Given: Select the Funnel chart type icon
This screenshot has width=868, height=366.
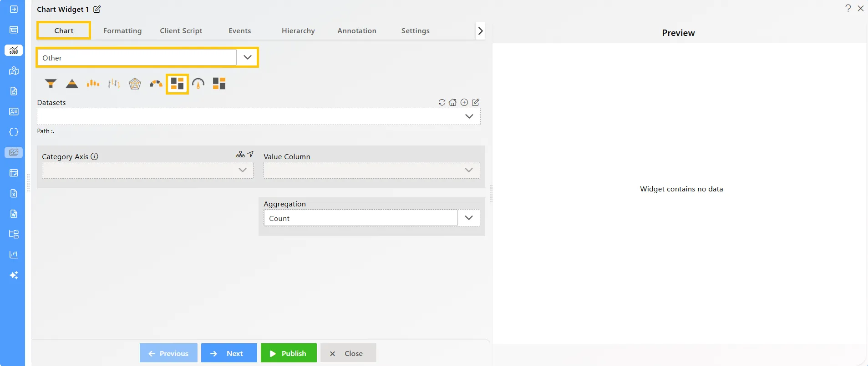Looking at the screenshot, I should click(x=51, y=84).
